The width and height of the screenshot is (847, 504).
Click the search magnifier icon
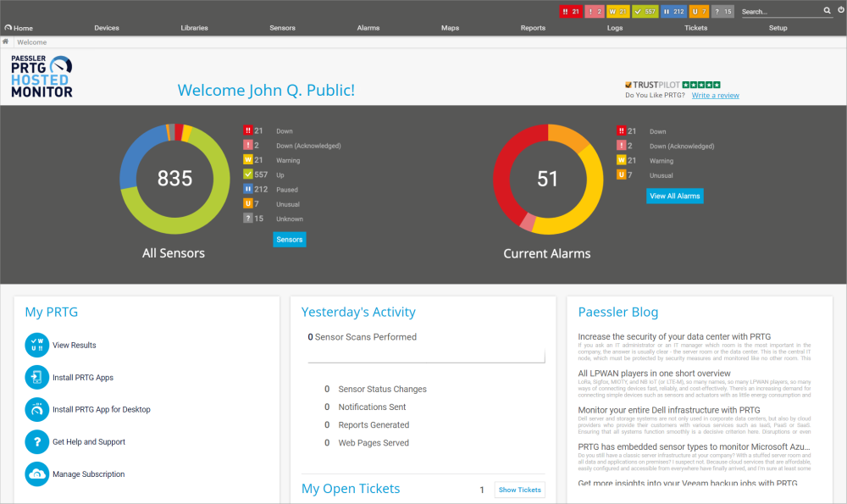828,11
